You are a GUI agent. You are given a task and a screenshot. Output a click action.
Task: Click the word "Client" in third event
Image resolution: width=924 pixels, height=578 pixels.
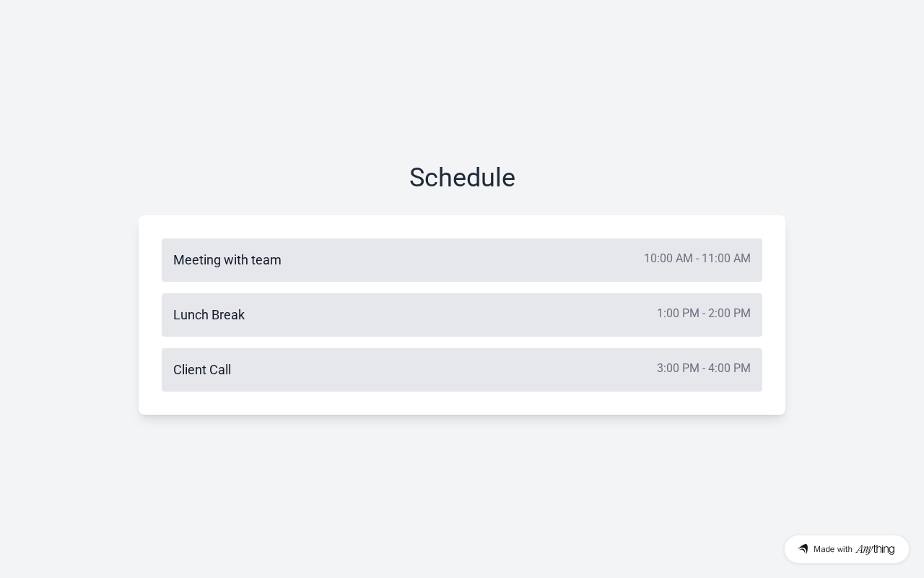pos(191,370)
